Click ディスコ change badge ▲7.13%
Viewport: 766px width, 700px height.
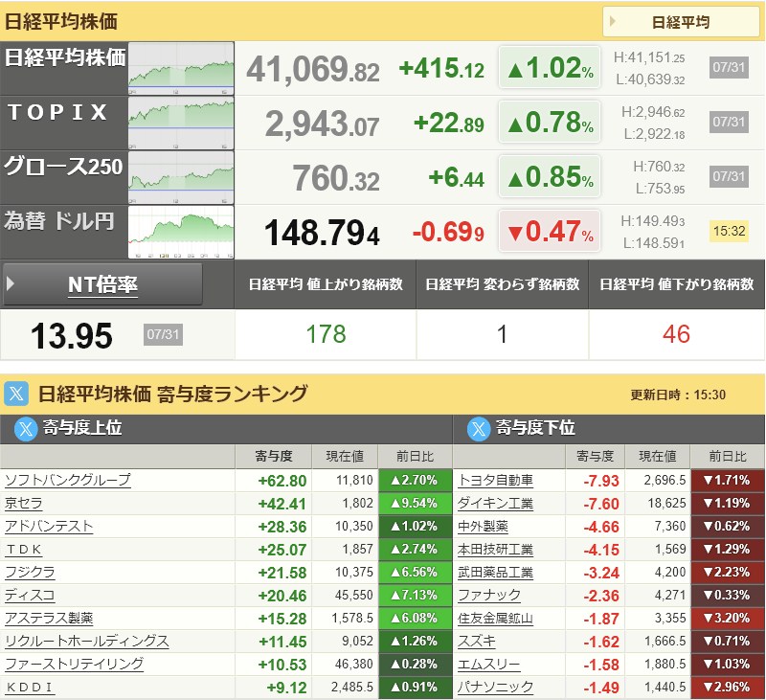tap(415, 595)
